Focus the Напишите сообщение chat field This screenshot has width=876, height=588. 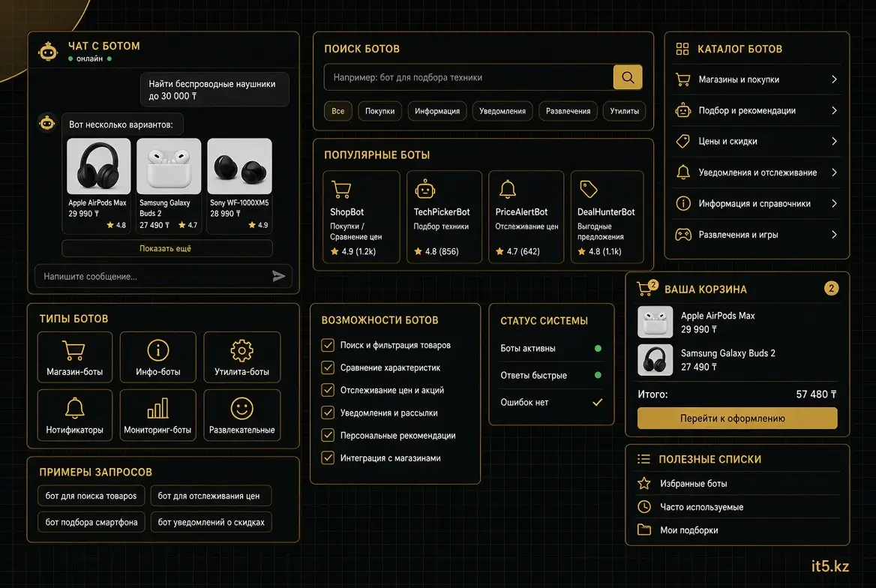163,276
